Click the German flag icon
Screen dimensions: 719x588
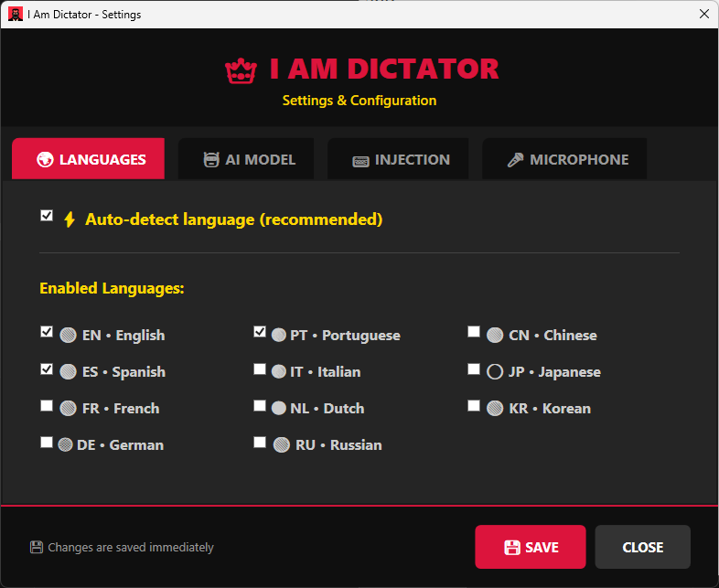[x=66, y=445]
